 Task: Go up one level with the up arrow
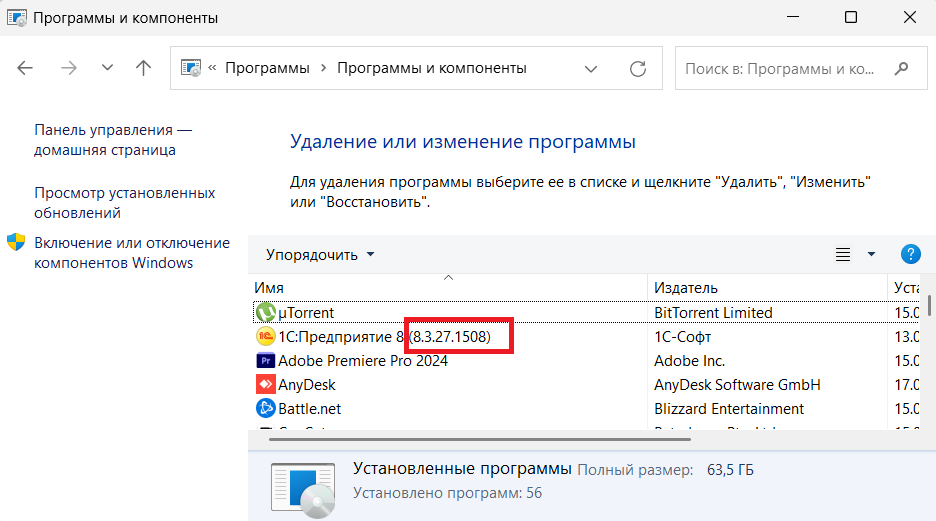pos(143,67)
